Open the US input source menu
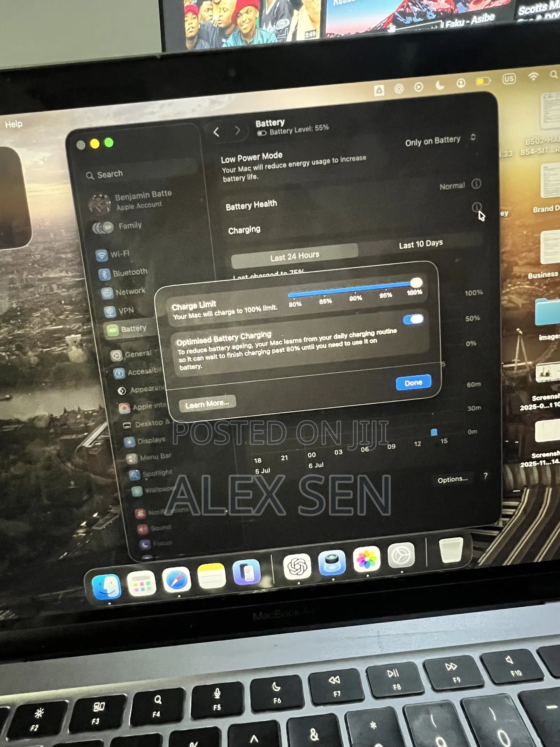560x747 pixels. 509,79
